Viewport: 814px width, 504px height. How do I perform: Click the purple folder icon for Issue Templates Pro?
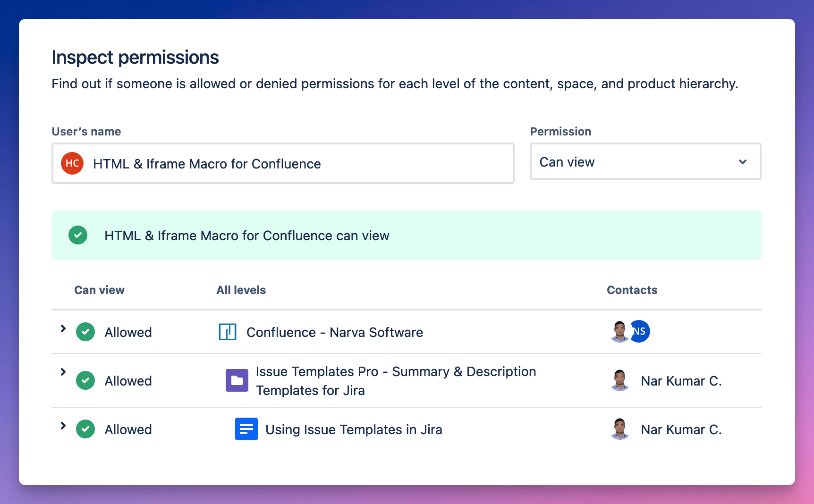pyautogui.click(x=237, y=380)
